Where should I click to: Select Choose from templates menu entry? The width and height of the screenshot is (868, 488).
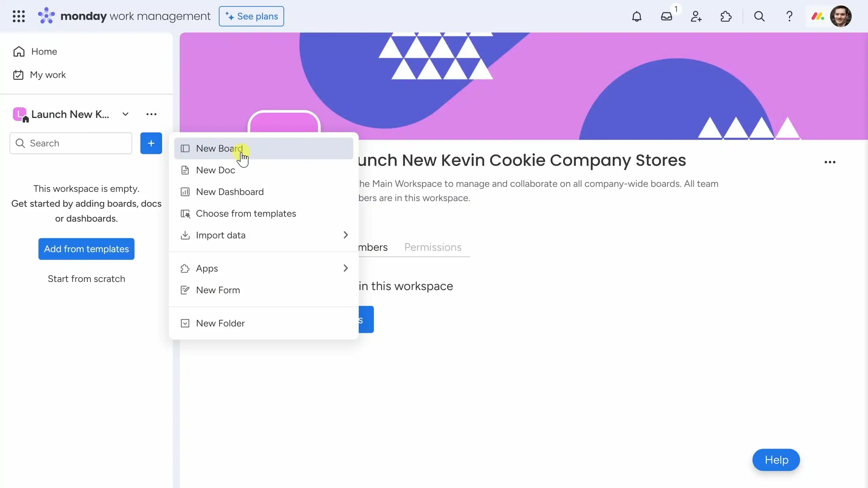point(264,213)
